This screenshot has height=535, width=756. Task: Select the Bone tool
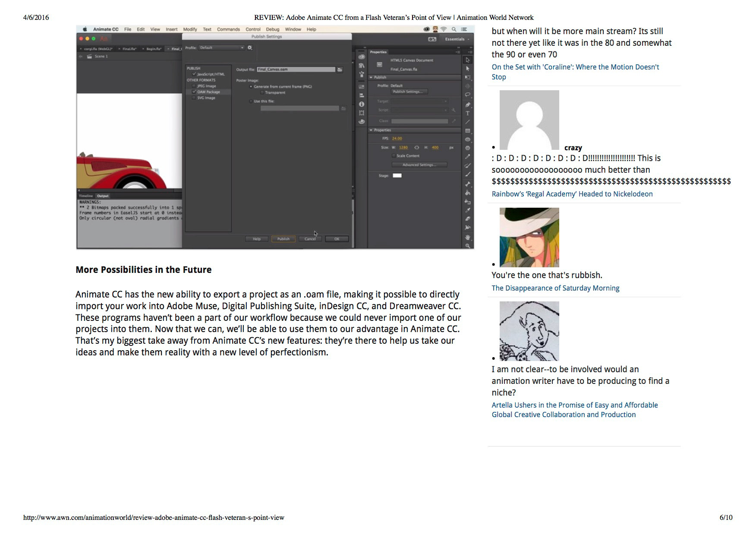point(468,184)
